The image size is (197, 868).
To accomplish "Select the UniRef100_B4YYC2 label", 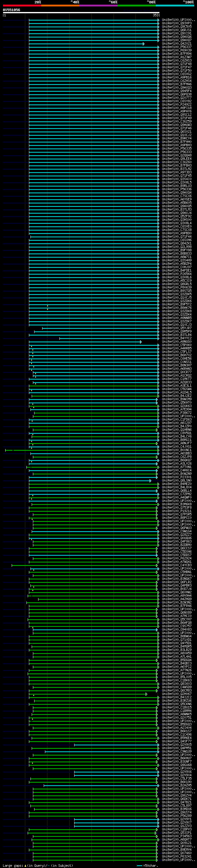I will (x=177, y=338).
